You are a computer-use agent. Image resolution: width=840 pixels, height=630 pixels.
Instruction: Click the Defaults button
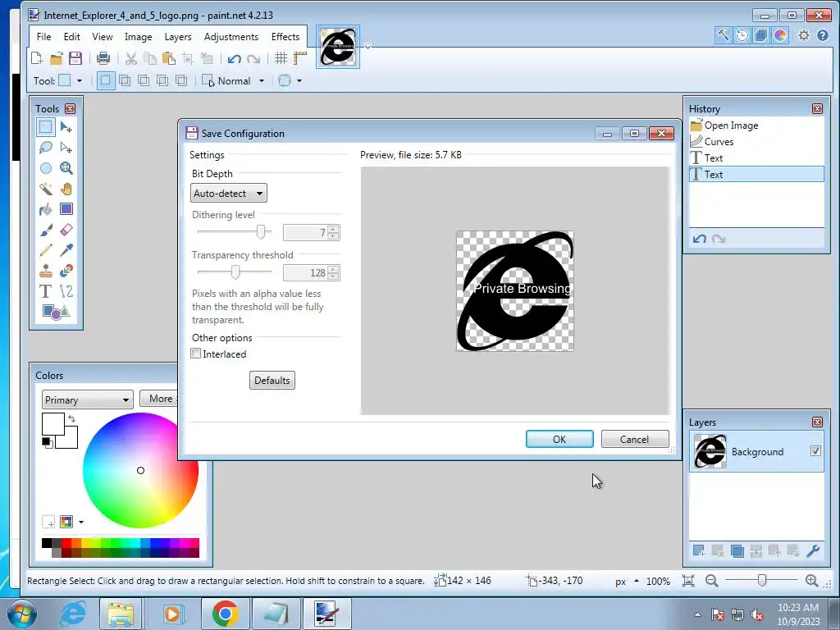coord(272,381)
